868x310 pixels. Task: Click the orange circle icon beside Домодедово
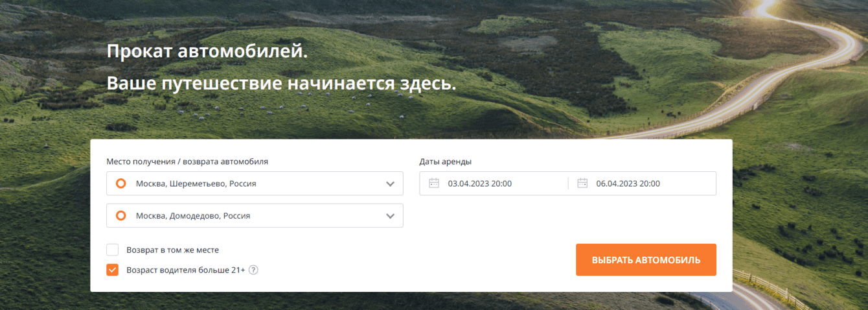120,216
